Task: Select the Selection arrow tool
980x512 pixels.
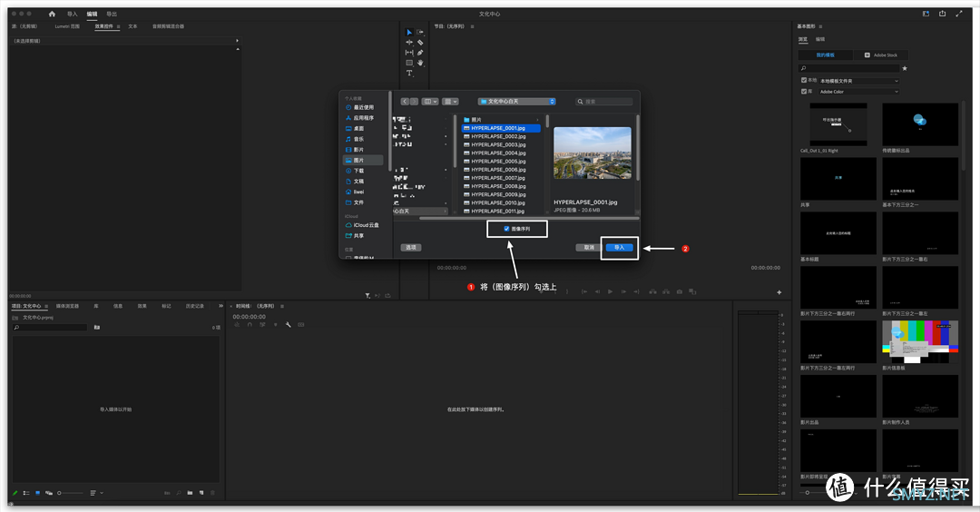Action: point(409,32)
